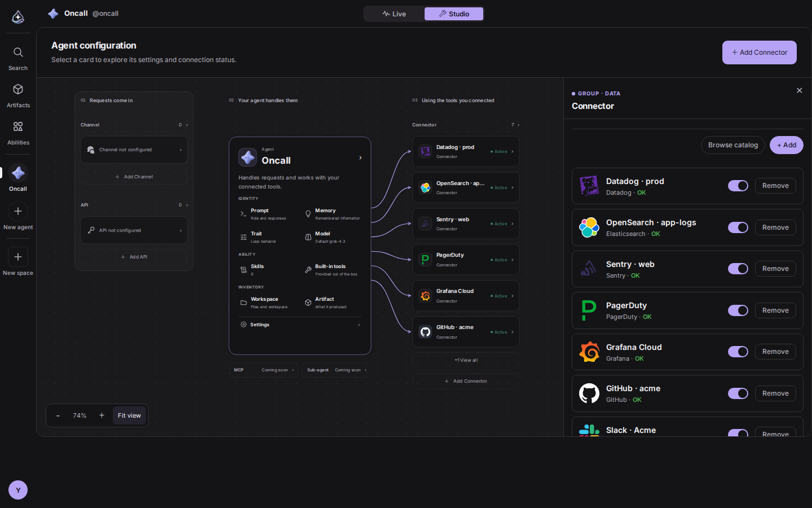Click the Datadog logo in Connector panel
Viewport: 812px width, 508px height.
589,186
